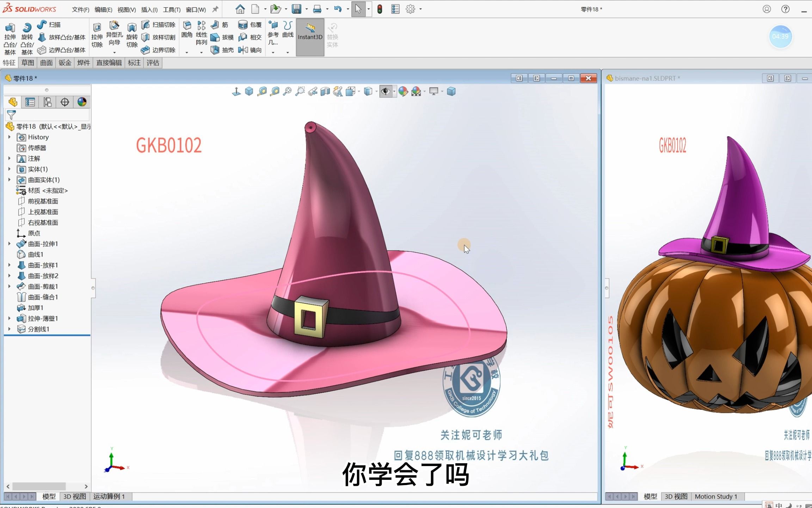Screen dimensions: 812x508
Task: Open the 插入(I) menu
Action: point(149,10)
